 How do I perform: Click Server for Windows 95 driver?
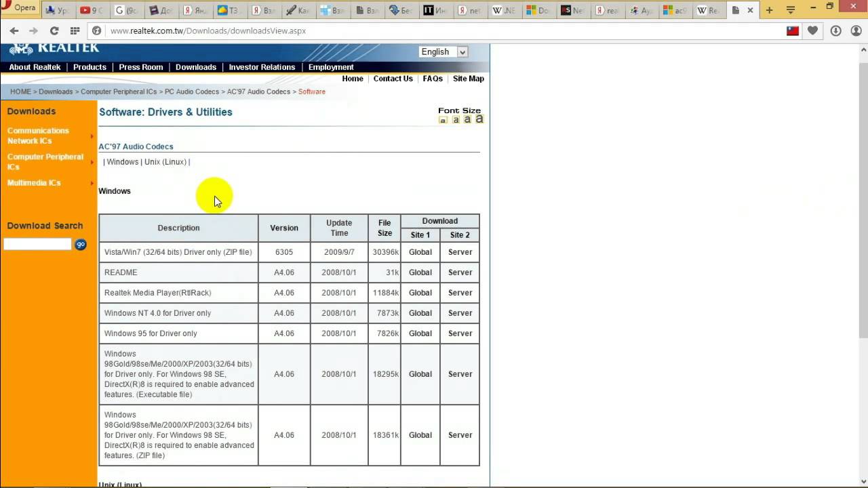coord(460,333)
